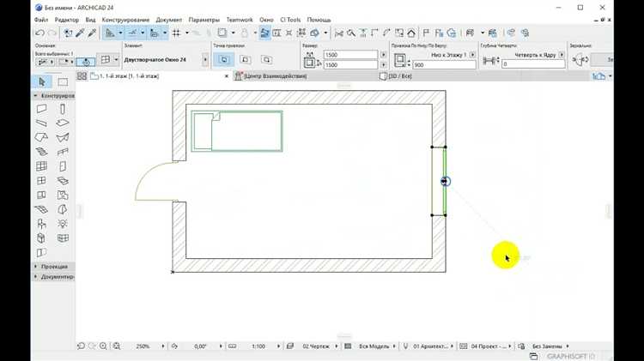644x361 pixels.
Task: Select the Shell tool in toolbox
Action: click(x=63, y=137)
